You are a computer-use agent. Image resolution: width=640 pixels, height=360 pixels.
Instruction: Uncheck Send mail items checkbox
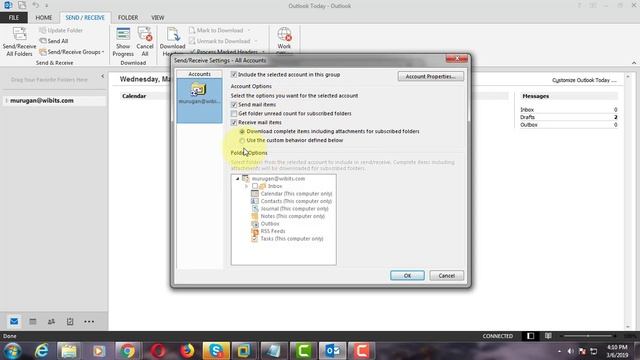click(x=234, y=104)
